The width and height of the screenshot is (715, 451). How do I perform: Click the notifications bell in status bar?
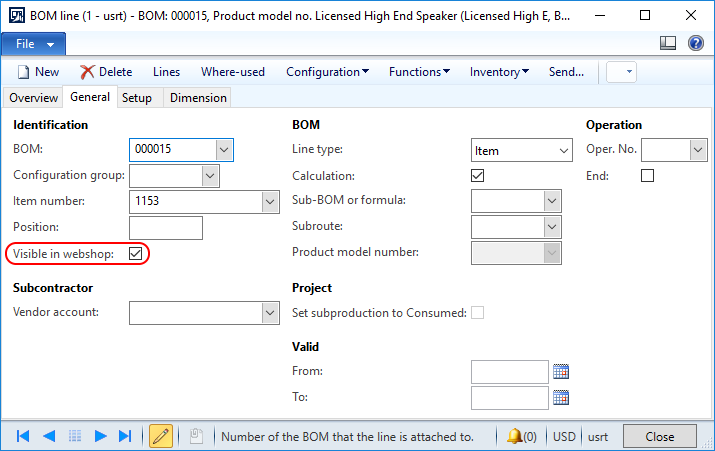(521, 436)
